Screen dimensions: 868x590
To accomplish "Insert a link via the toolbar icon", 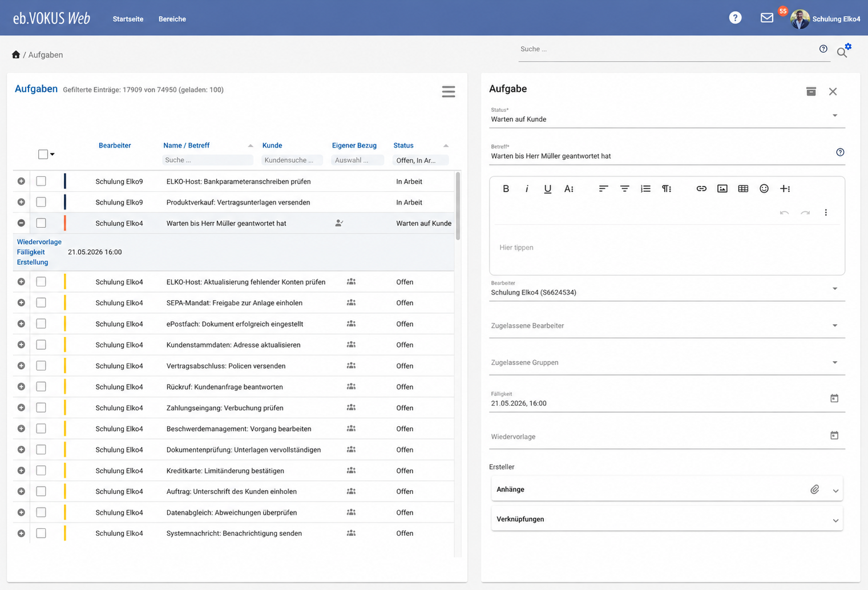I will click(701, 189).
